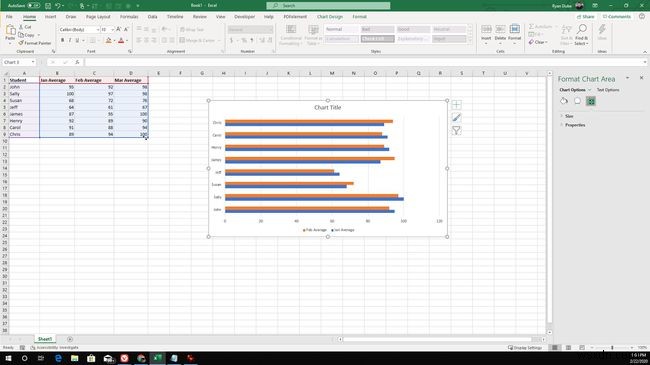Open the Chart Design tab
Image resolution: width=650 pixels, height=365 pixels.
pos(330,17)
